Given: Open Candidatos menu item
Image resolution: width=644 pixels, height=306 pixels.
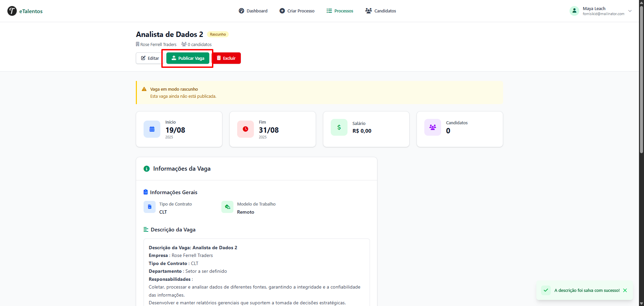Looking at the screenshot, I should click(381, 11).
